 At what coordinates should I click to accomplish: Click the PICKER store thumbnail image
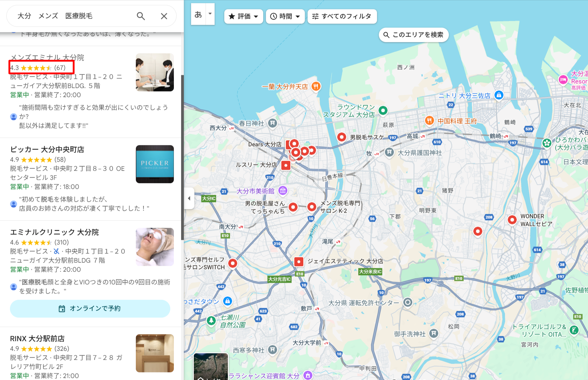(155, 164)
